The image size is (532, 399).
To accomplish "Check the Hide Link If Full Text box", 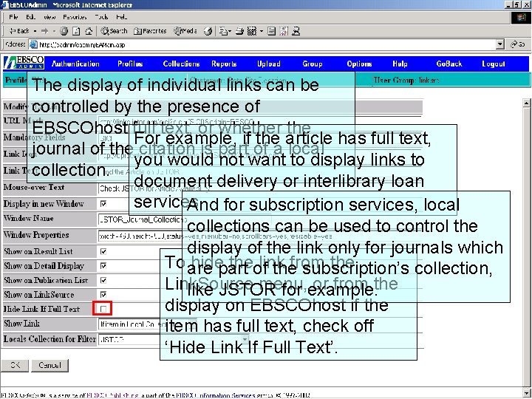I will coord(103,309).
